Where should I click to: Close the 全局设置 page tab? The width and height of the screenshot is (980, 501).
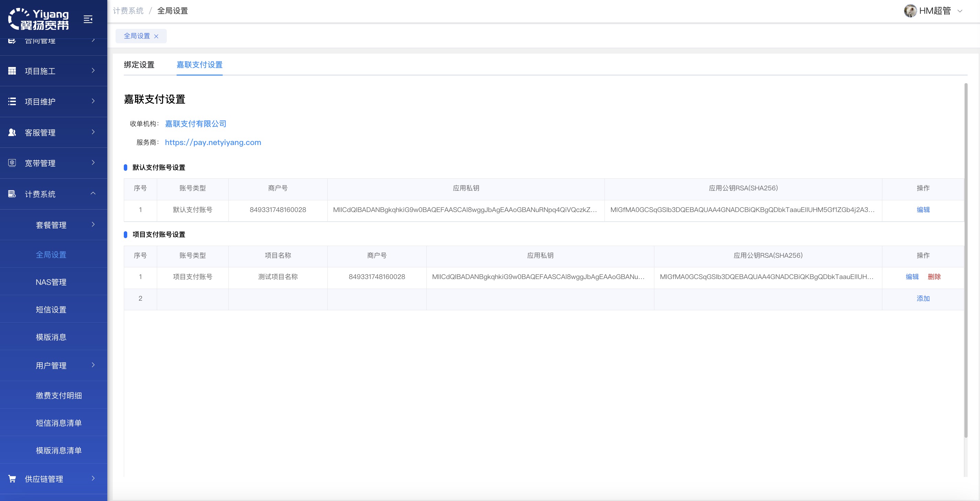pyautogui.click(x=156, y=36)
